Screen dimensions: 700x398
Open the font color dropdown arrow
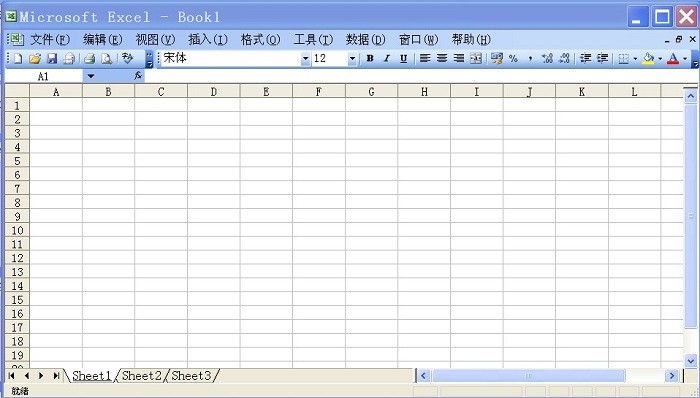point(685,58)
